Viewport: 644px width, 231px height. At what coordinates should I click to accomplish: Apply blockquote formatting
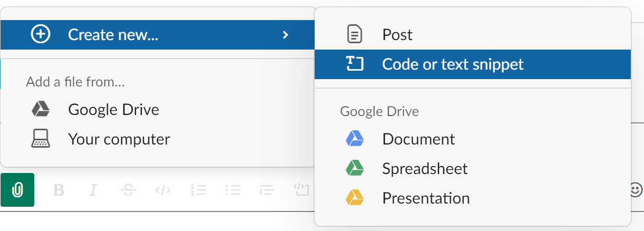click(267, 190)
